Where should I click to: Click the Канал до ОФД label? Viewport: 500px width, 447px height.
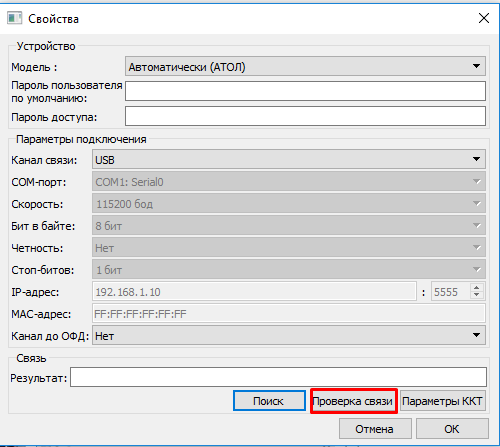[x=50, y=336]
